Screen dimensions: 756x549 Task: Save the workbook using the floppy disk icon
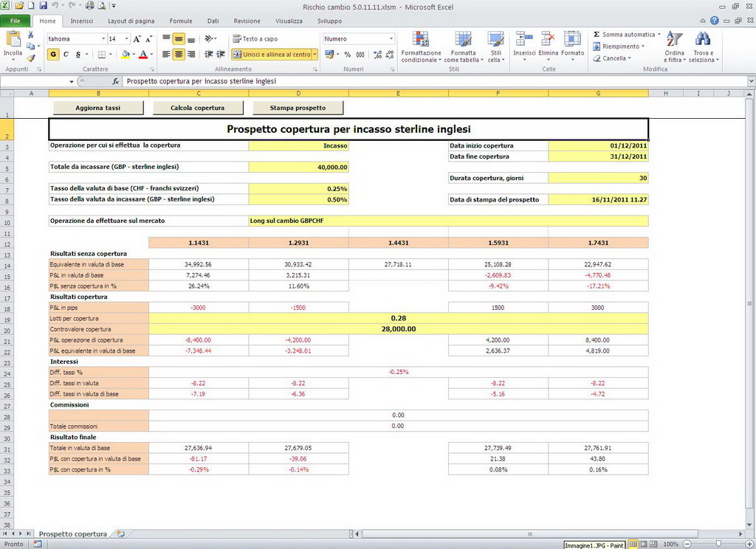tap(44, 6)
